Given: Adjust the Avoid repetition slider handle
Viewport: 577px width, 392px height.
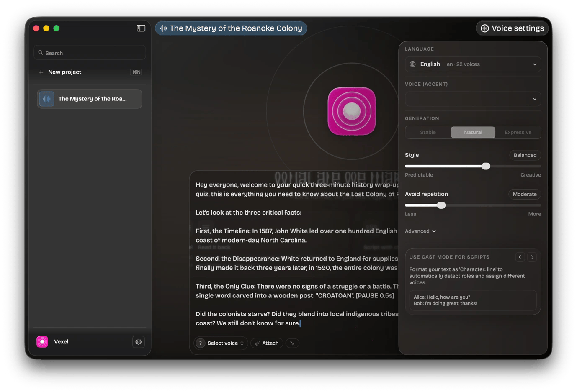Looking at the screenshot, I should [441, 205].
